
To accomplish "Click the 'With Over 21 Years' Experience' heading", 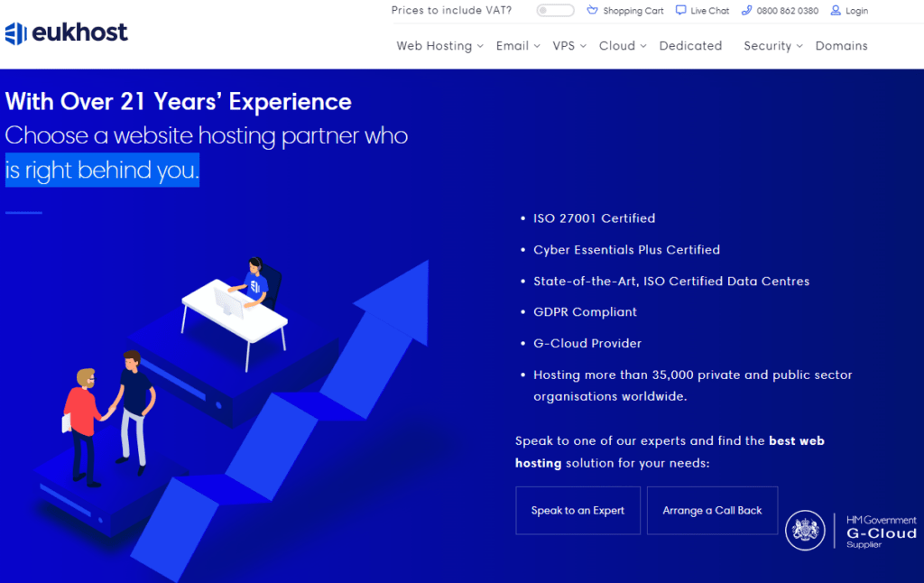I will [x=179, y=102].
